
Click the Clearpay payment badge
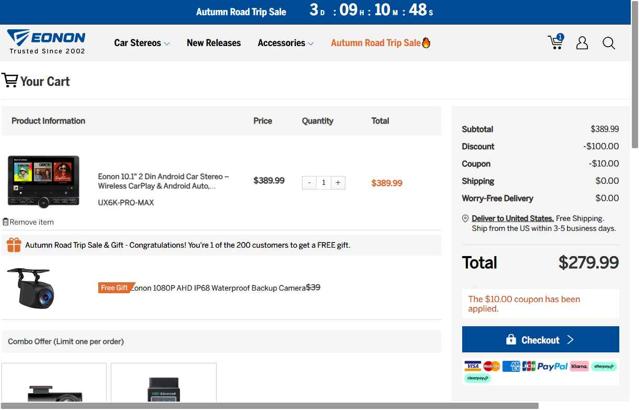coord(477,378)
